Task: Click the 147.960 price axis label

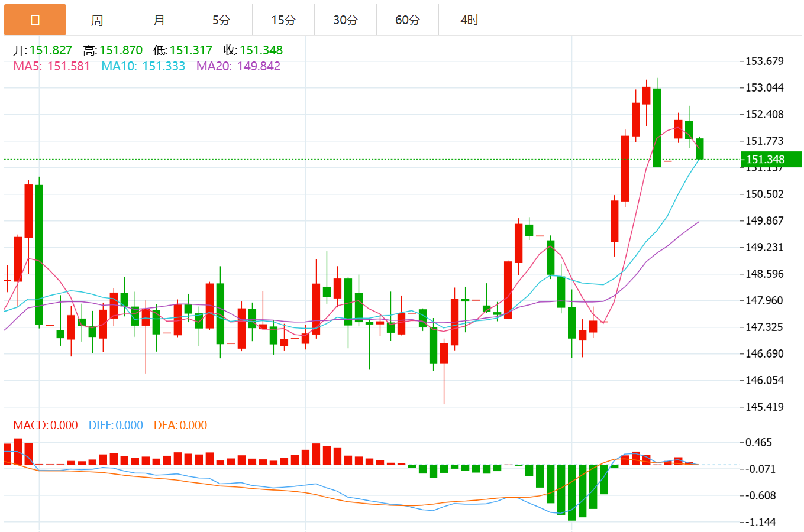Action: coord(764,300)
